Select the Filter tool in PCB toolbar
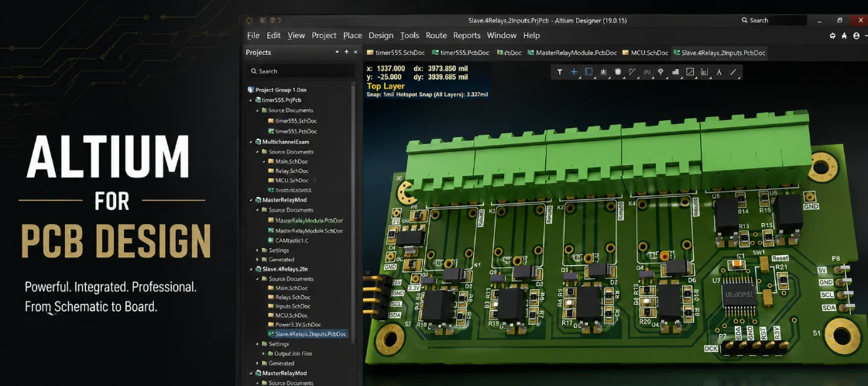The width and height of the screenshot is (868, 386). pyautogui.click(x=560, y=72)
